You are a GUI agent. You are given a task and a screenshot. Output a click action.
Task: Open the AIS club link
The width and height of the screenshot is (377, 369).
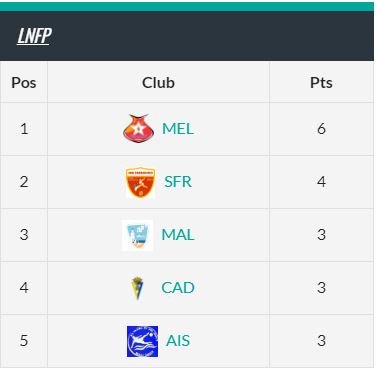click(178, 341)
